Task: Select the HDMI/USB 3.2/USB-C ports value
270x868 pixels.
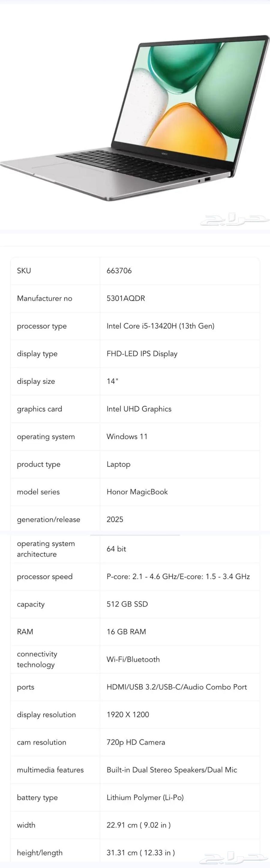Action: point(177,687)
